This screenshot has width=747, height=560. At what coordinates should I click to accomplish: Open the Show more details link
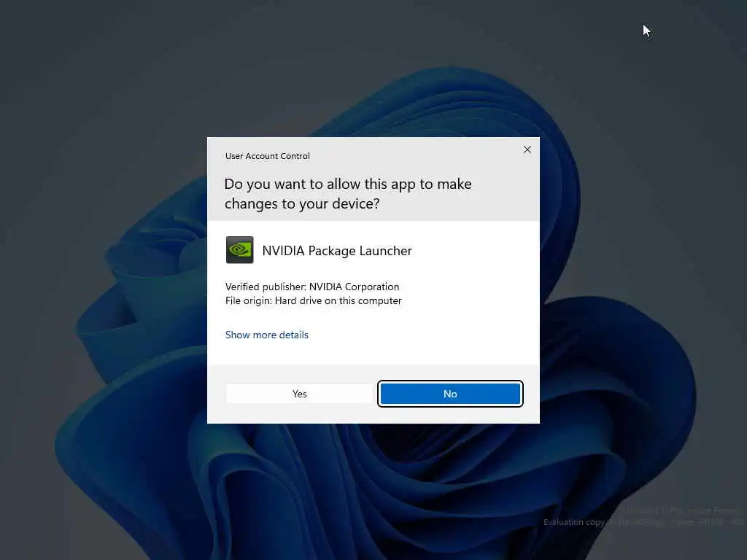(267, 335)
